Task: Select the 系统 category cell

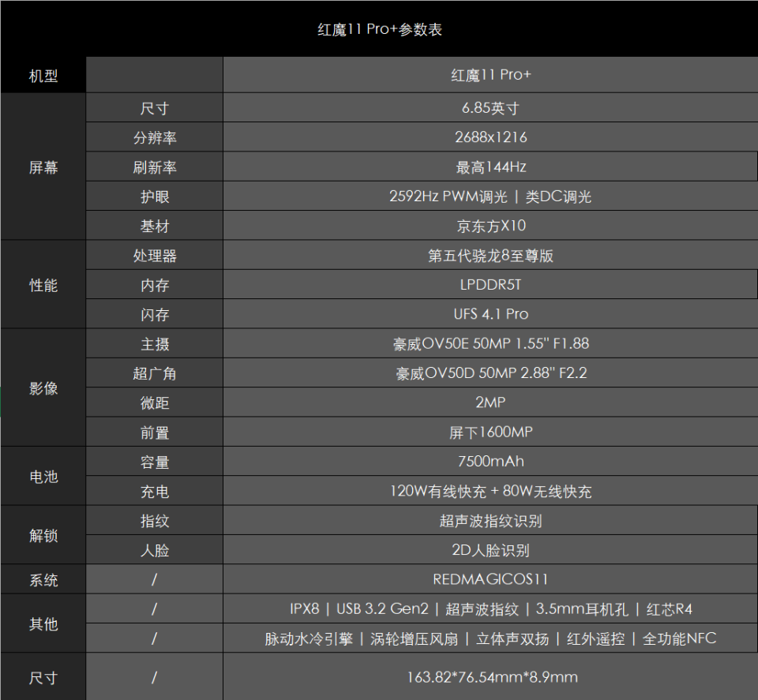Action: [43, 579]
